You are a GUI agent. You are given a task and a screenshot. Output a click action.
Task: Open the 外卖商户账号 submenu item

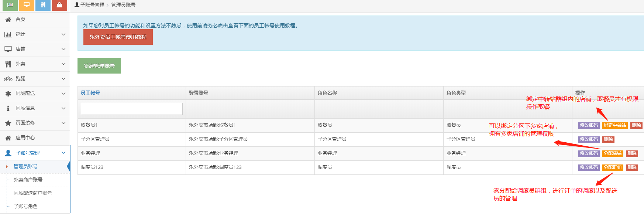pos(28,180)
